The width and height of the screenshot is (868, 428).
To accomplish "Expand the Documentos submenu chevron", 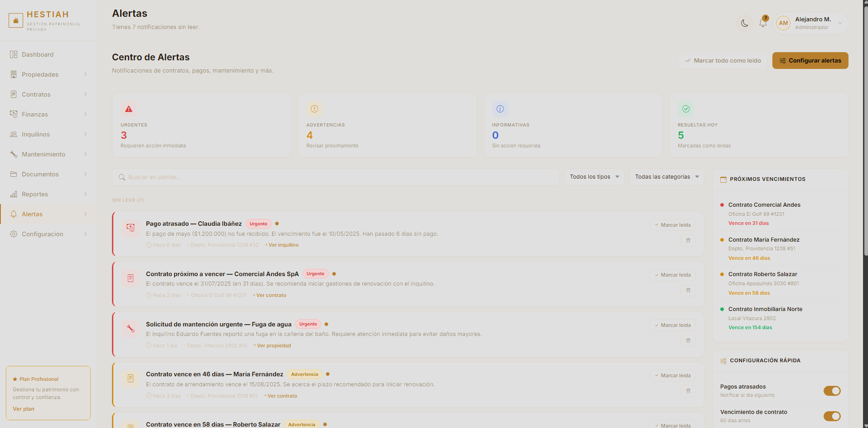I will click(85, 174).
